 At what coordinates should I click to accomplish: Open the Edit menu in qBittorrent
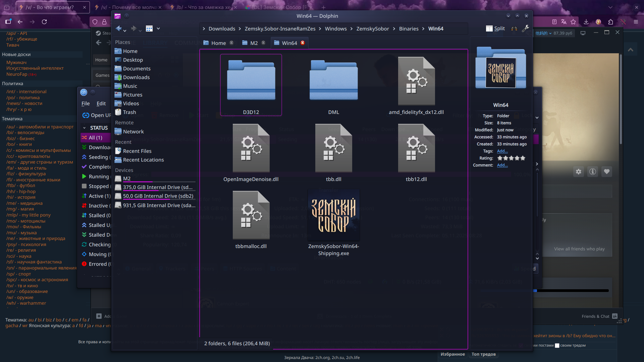pyautogui.click(x=101, y=104)
